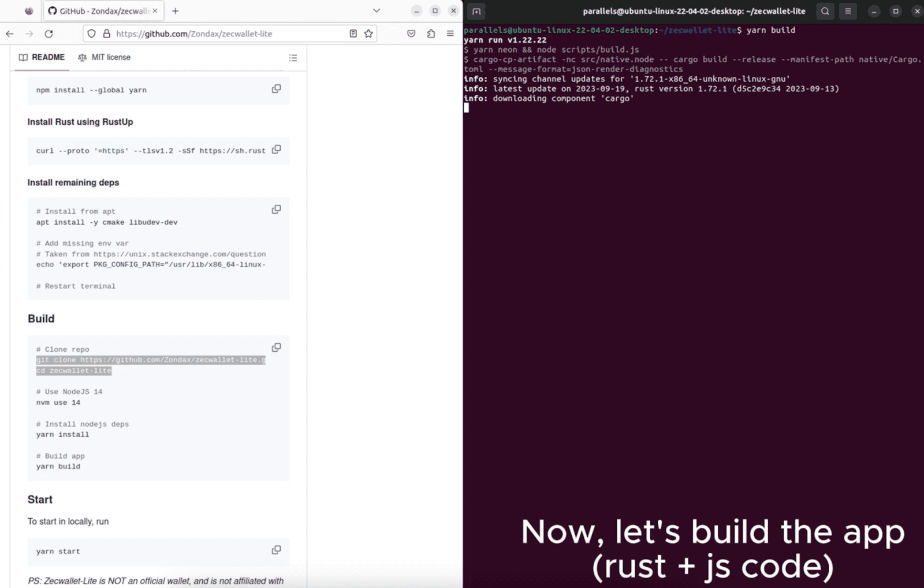The height and width of the screenshot is (588, 924).
Task: Open tracking protection shield in address bar
Action: [x=91, y=34]
